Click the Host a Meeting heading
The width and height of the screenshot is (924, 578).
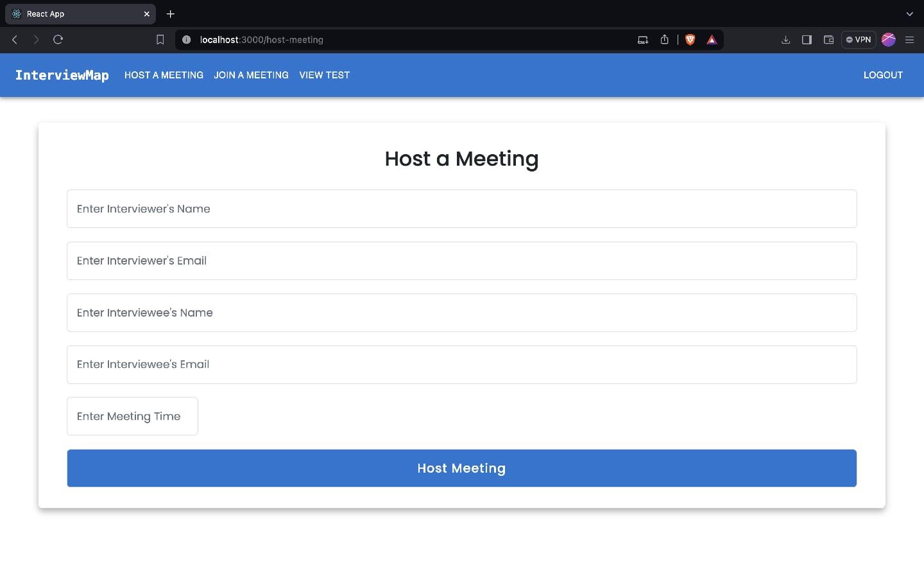click(x=462, y=159)
